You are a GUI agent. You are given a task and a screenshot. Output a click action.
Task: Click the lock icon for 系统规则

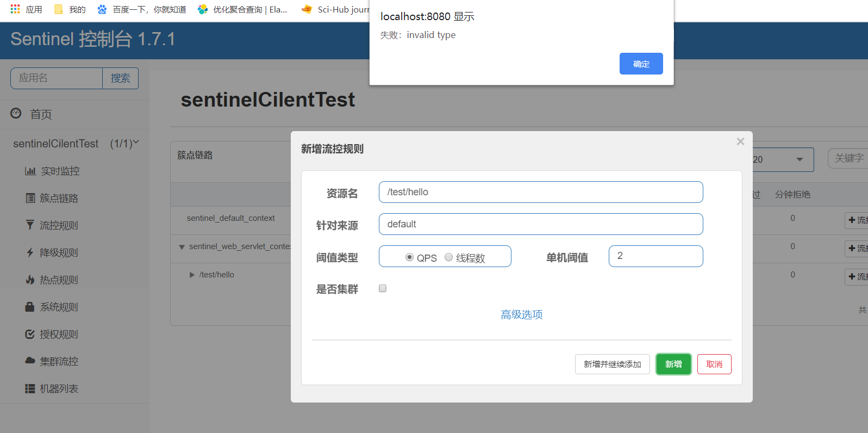click(30, 307)
